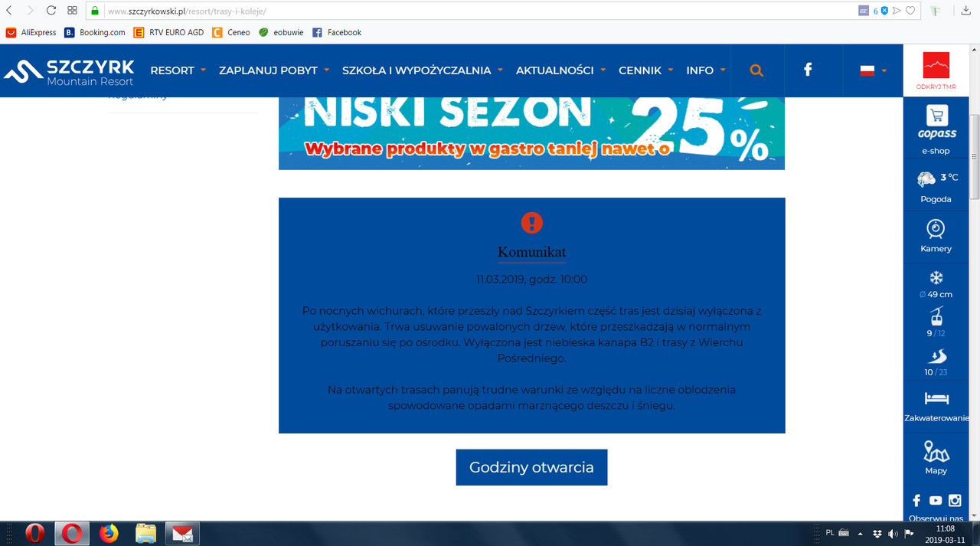Click the NISKI SEZON 25% banner
980x546 pixels.
point(531,133)
